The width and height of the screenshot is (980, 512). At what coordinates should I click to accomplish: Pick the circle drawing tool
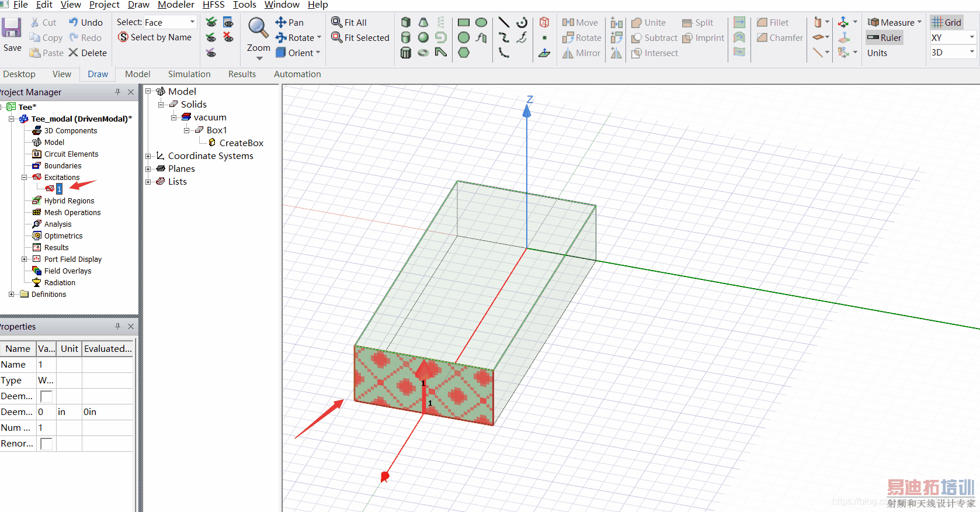click(464, 37)
